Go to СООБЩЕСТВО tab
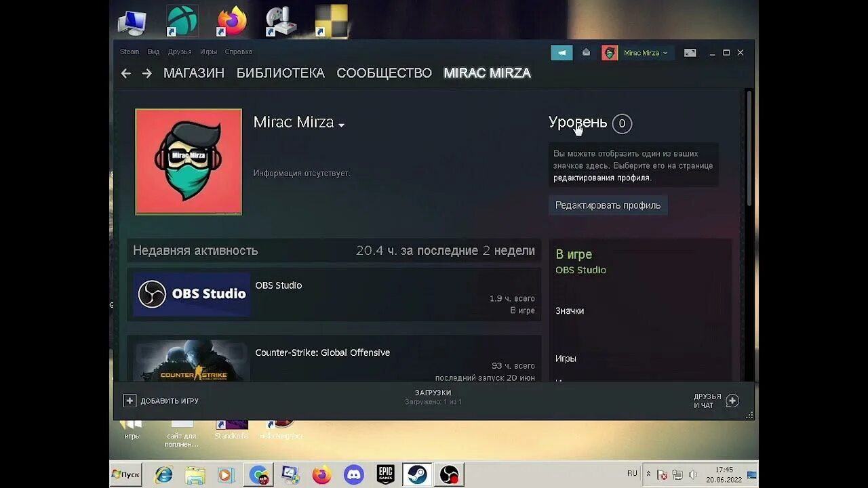The image size is (868, 488). (384, 73)
